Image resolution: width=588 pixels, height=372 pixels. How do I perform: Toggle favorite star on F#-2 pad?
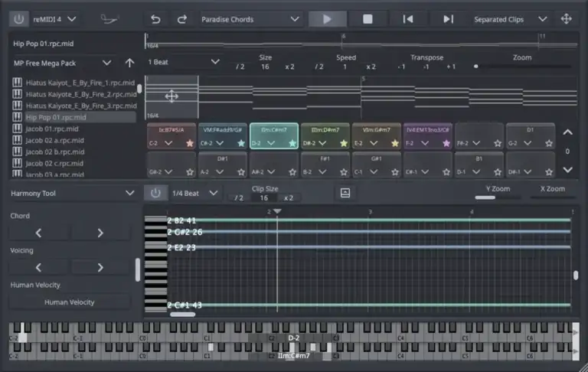(498, 143)
